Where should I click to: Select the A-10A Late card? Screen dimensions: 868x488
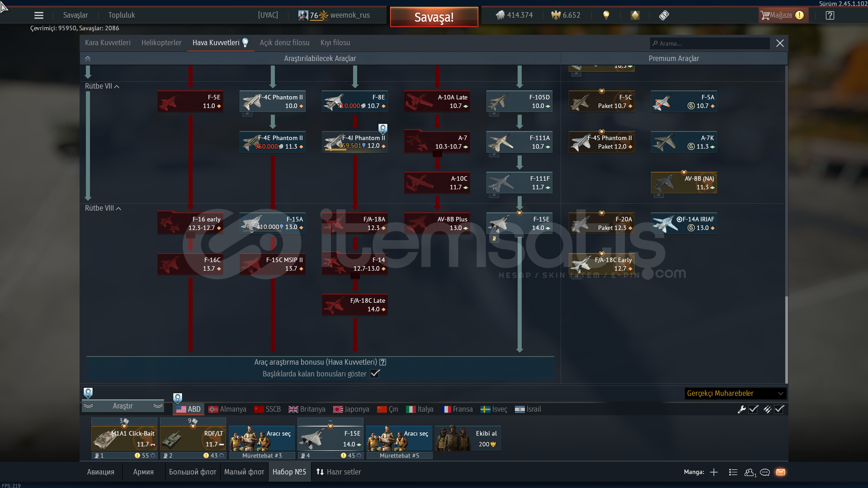437,101
